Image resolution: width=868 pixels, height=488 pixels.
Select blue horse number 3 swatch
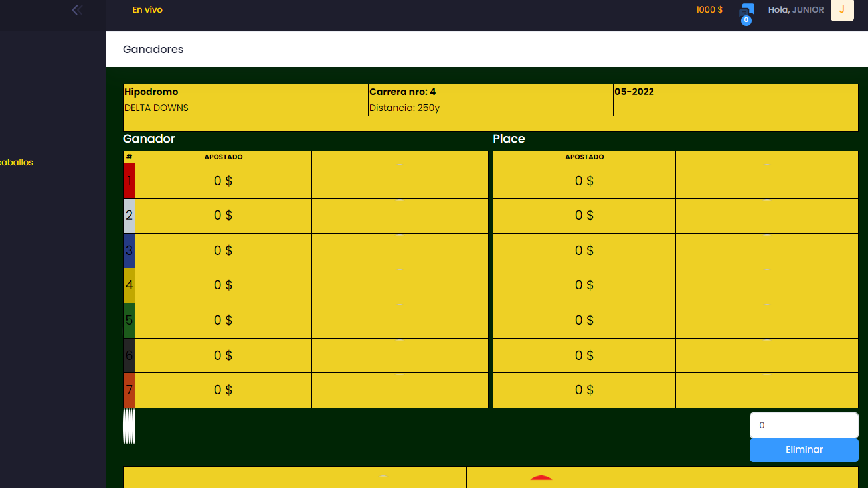[x=130, y=250]
